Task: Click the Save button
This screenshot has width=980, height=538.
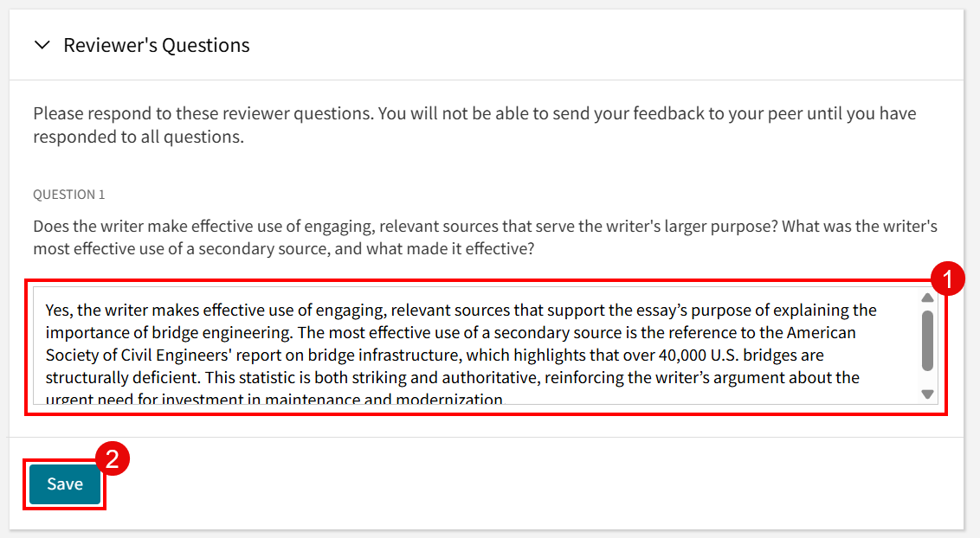Action: [64, 484]
